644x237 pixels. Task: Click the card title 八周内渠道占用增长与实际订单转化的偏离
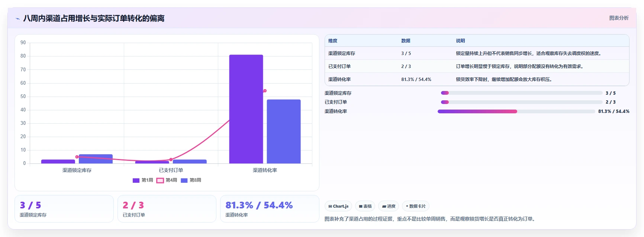click(x=94, y=19)
